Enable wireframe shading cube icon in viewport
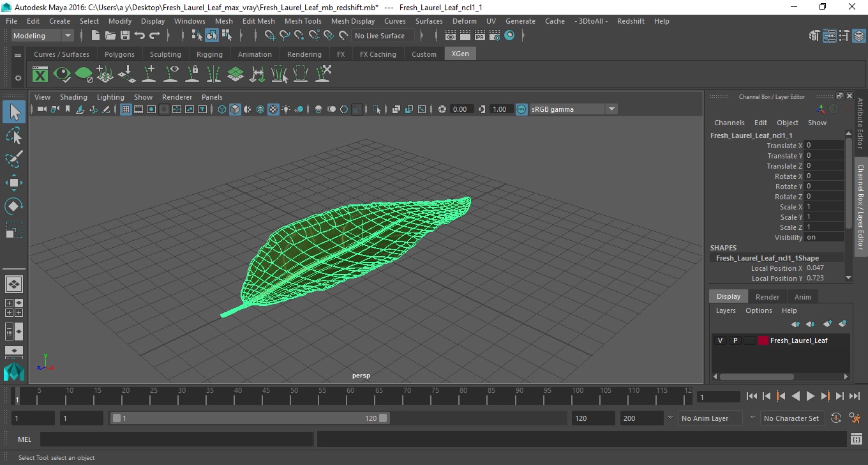This screenshot has height=465, width=868. (x=221, y=109)
